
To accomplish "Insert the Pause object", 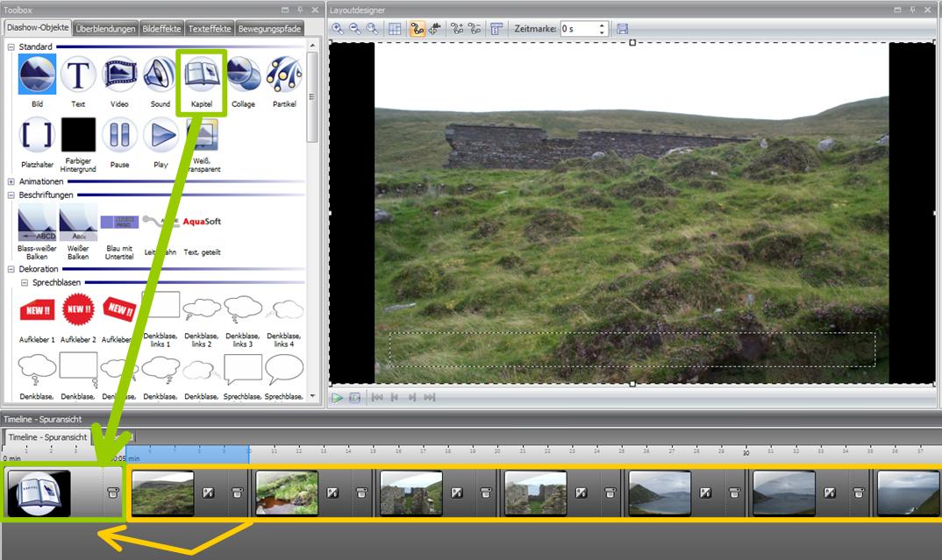I will [x=119, y=136].
